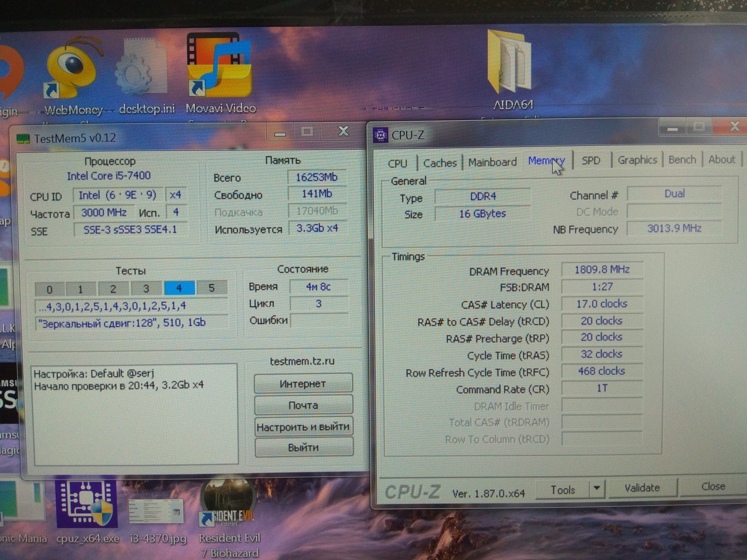Click the tRP 20 clocks value
The height and width of the screenshot is (560, 747).
(x=602, y=337)
